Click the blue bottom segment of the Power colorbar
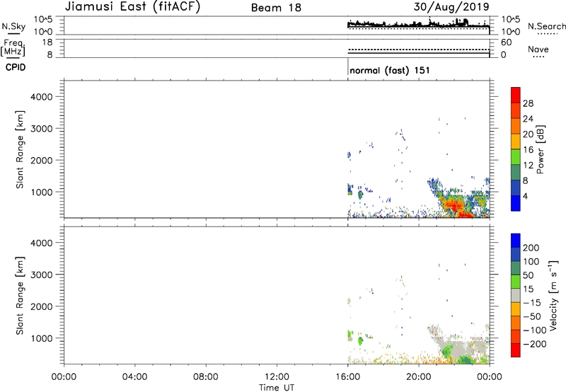Viewport: 566px width, 392px height. (x=516, y=203)
